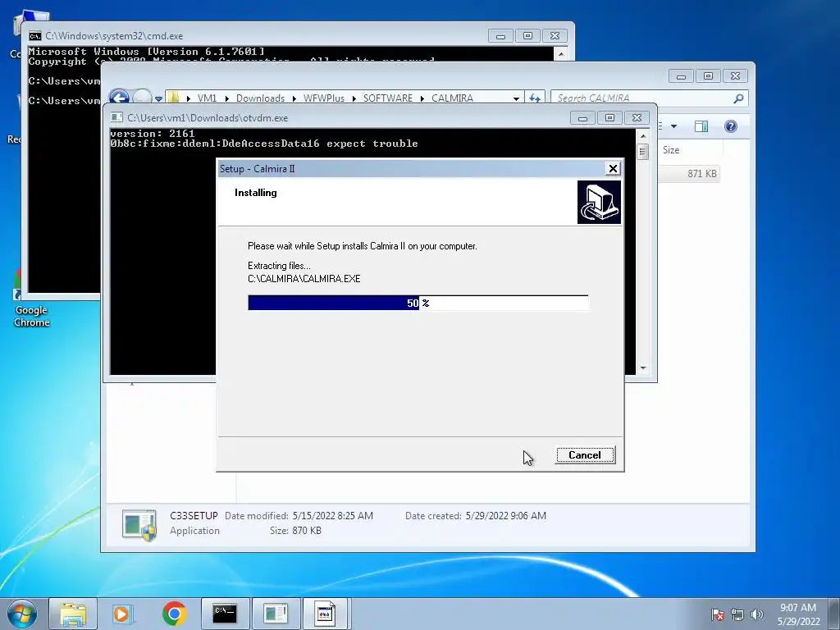Open recent locations dropdown in Explorer
This screenshot has height=630, width=840.
pyautogui.click(x=158, y=98)
